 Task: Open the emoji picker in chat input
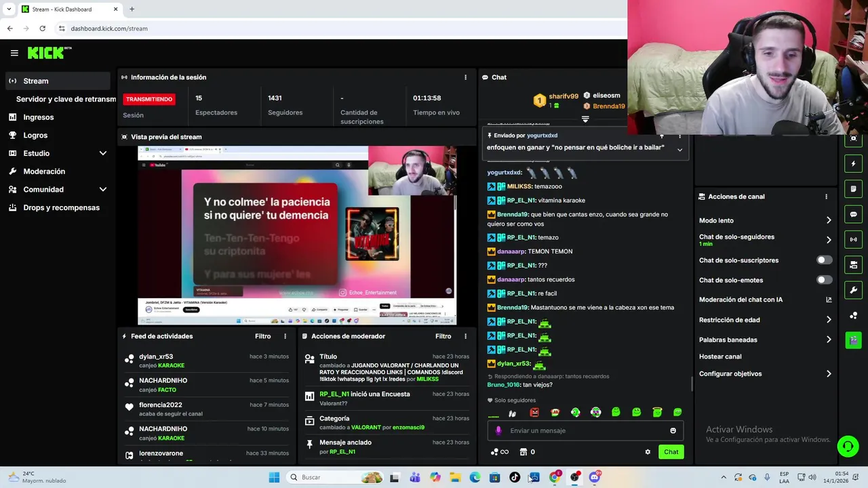tap(673, 430)
